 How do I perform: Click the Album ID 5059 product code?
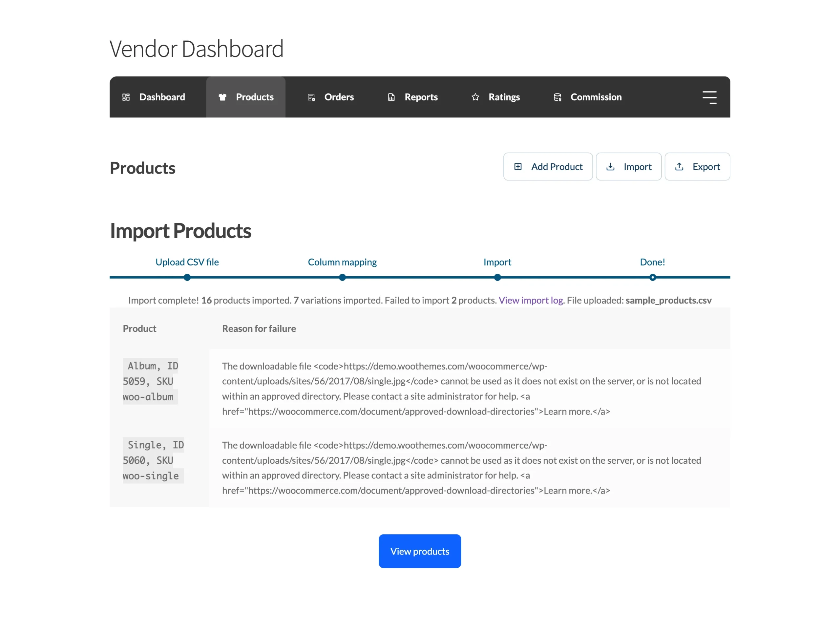pyautogui.click(x=150, y=381)
